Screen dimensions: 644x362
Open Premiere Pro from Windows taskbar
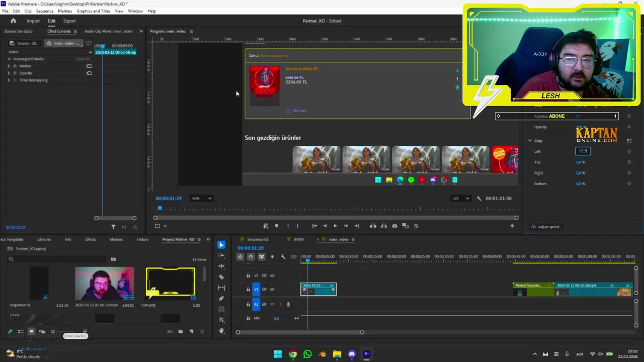pyautogui.click(x=366, y=354)
